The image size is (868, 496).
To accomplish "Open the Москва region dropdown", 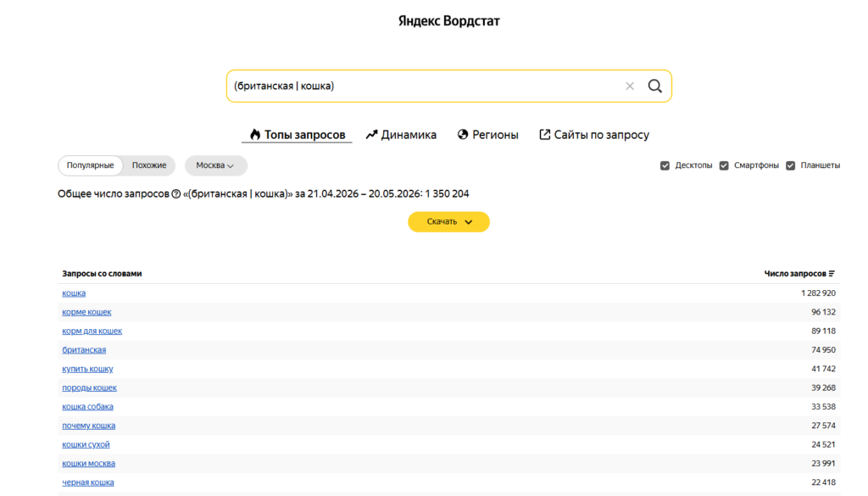I will point(215,165).
